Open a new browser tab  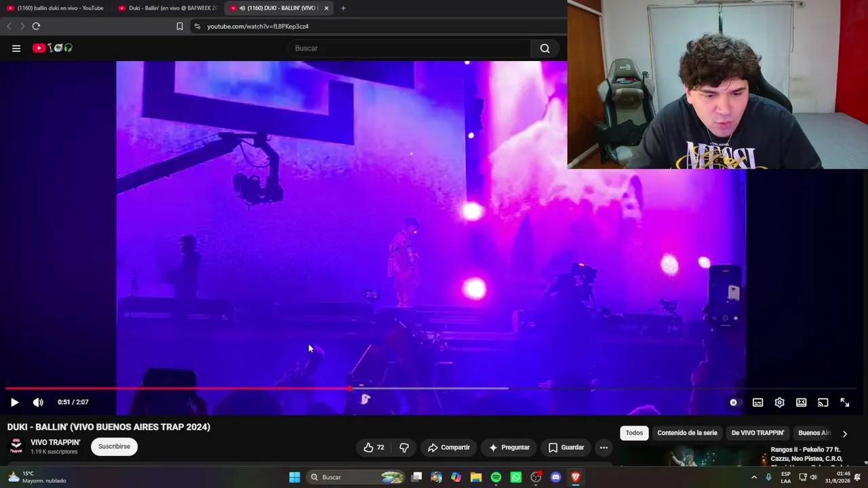(x=343, y=8)
